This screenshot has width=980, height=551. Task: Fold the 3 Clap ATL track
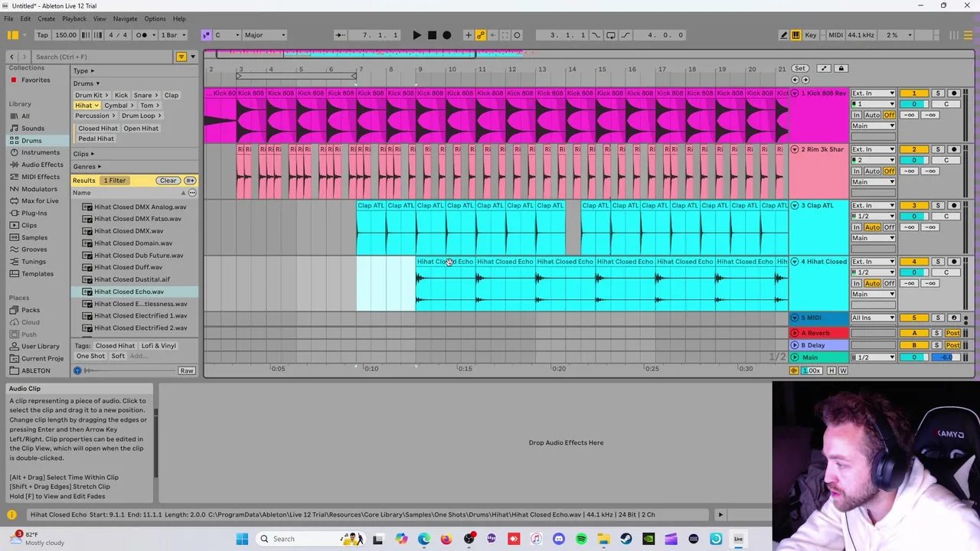[795, 205]
